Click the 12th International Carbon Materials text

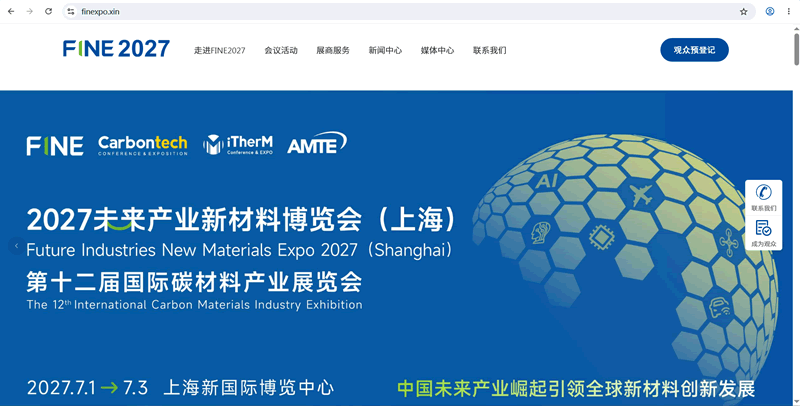[x=194, y=305]
